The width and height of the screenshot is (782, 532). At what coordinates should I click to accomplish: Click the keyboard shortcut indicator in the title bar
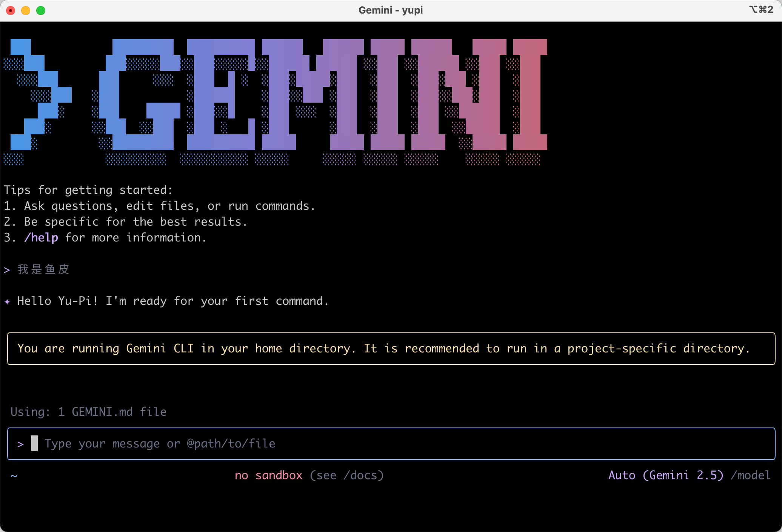pyautogui.click(x=761, y=10)
